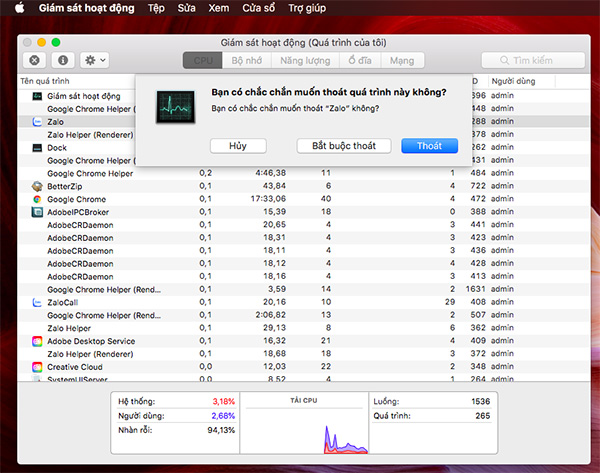600x473 pixels.
Task: Select Zalo Helper (Renderer) row PID 372
Action: pos(305,354)
